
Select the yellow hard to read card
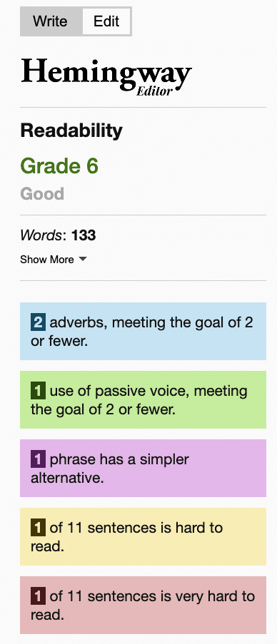pyautogui.click(x=143, y=536)
